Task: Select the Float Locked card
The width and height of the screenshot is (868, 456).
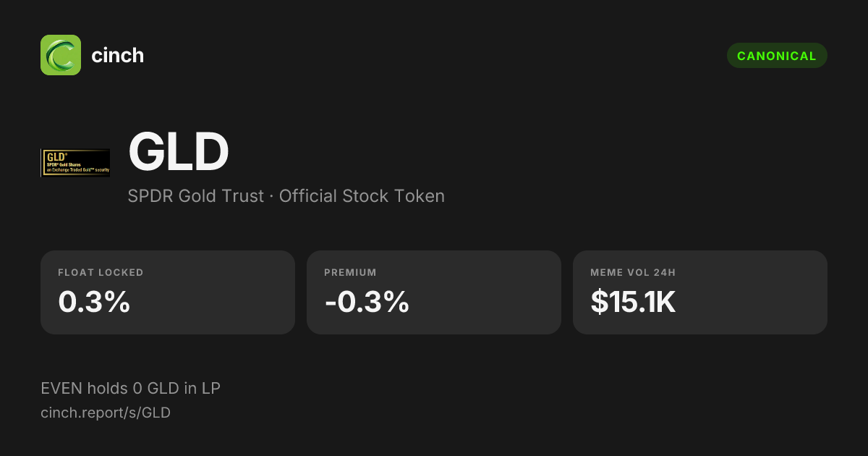Action: (x=168, y=292)
